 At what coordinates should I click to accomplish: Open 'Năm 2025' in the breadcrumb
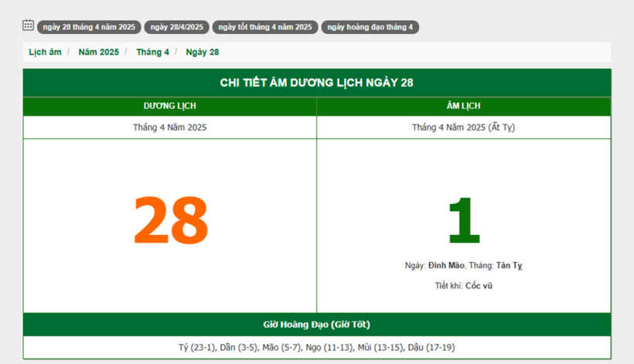(x=98, y=52)
